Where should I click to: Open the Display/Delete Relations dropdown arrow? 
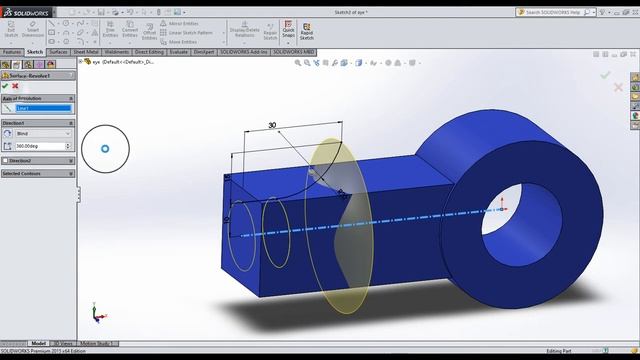point(244,42)
